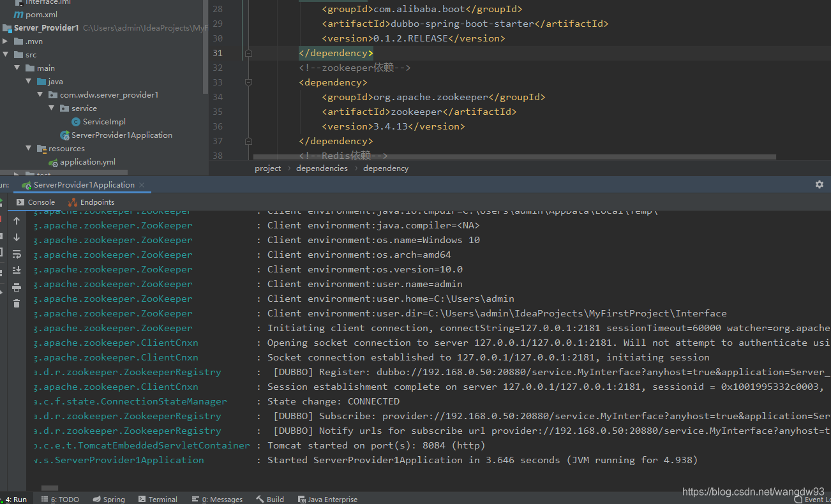Click the print icon in console toolbar
831x504 pixels.
point(17,287)
